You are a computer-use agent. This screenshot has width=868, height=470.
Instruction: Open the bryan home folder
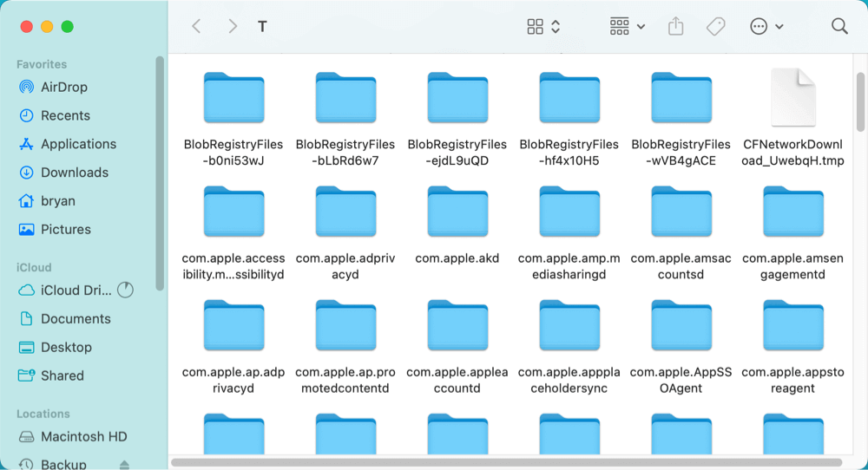click(x=57, y=200)
